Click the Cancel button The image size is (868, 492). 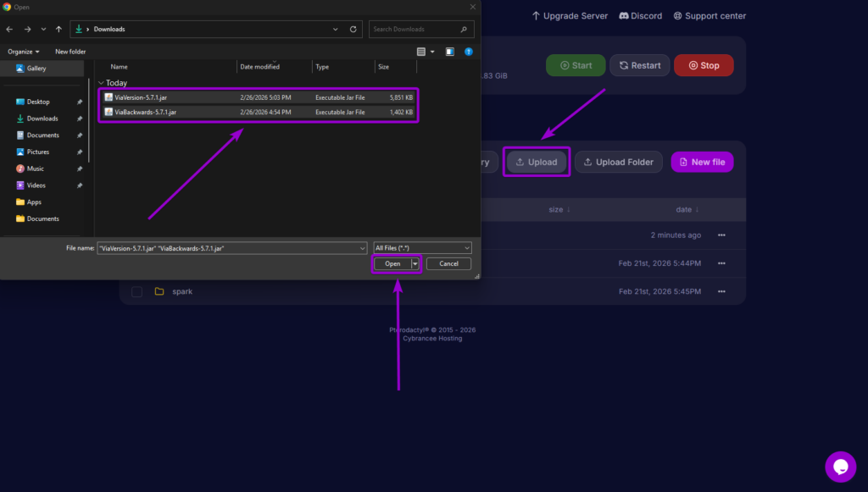448,263
